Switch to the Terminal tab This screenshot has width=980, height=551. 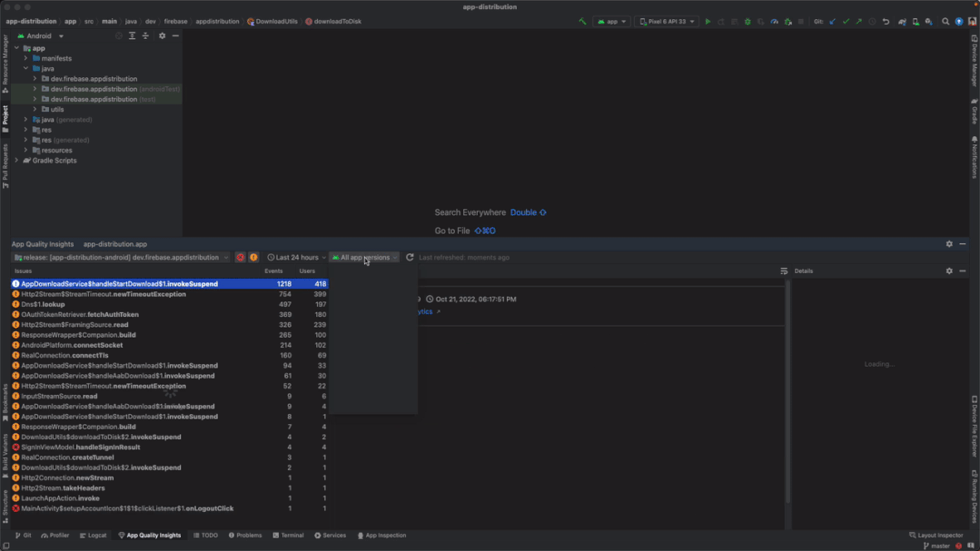(289, 535)
